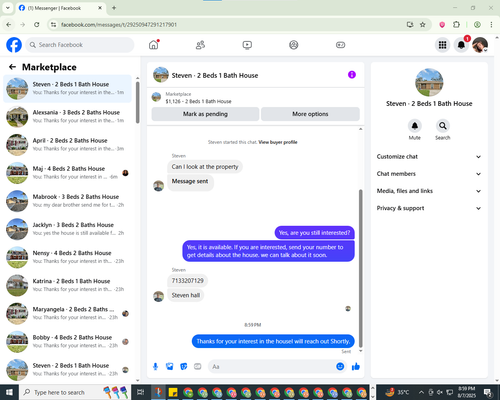Open the Groups icon in top nav

coord(294,45)
